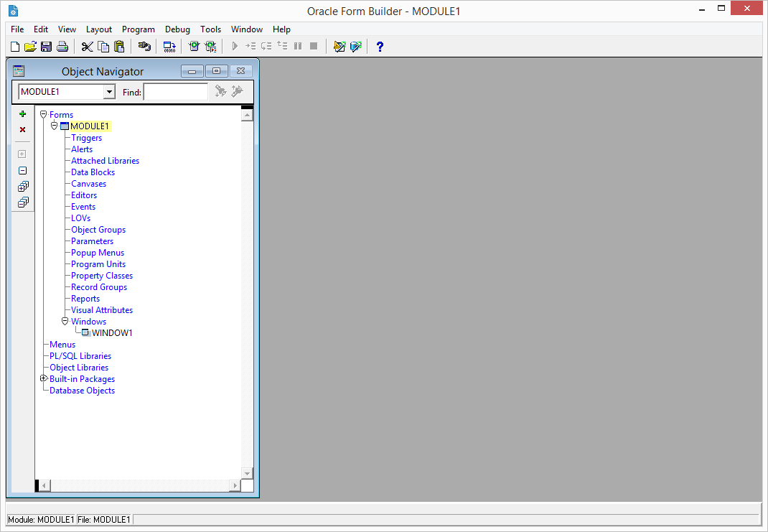Click the green Create plus icon
768x532 pixels.
(x=22, y=113)
